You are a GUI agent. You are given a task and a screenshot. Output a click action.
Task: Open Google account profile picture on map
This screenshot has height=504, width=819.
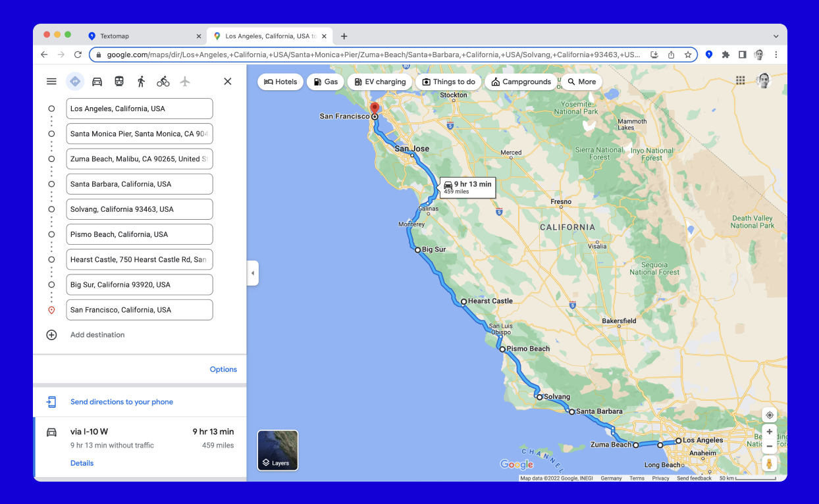(x=764, y=80)
